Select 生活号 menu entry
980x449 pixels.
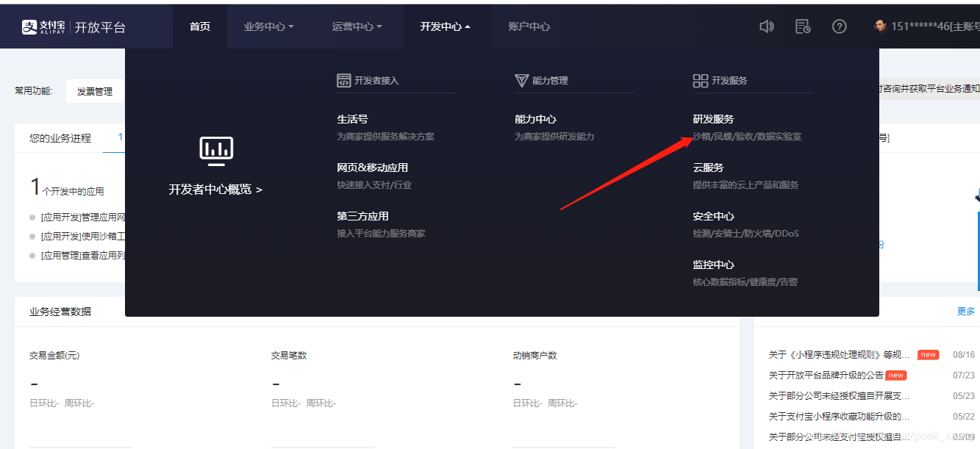(353, 119)
